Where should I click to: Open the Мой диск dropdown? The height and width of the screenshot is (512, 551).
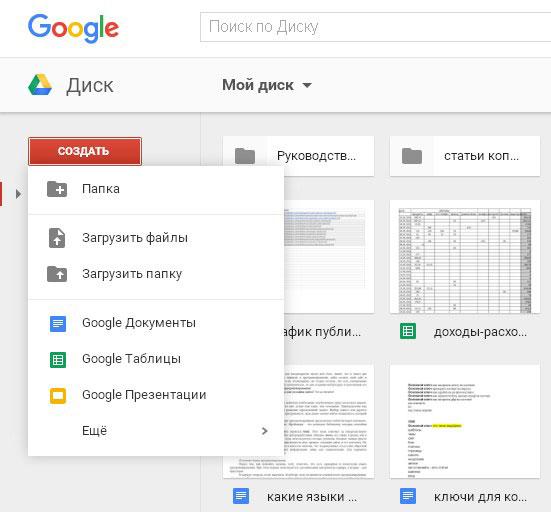coord(267,85)
